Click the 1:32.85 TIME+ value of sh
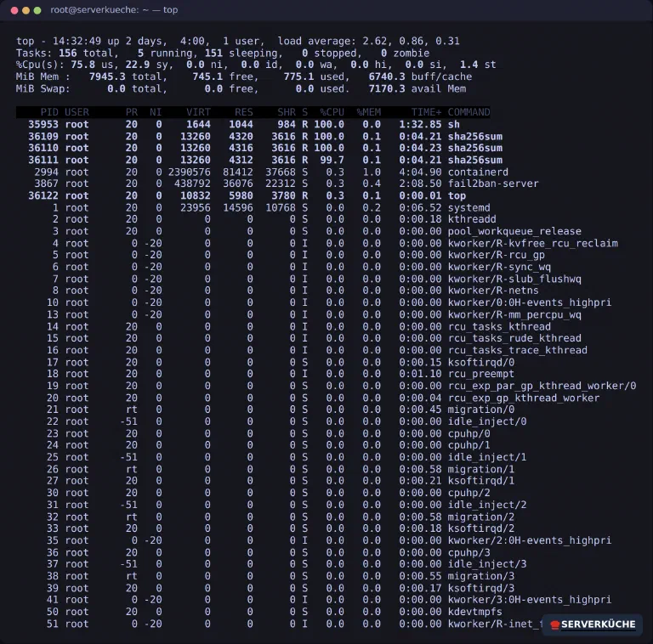 pos(420,124)
